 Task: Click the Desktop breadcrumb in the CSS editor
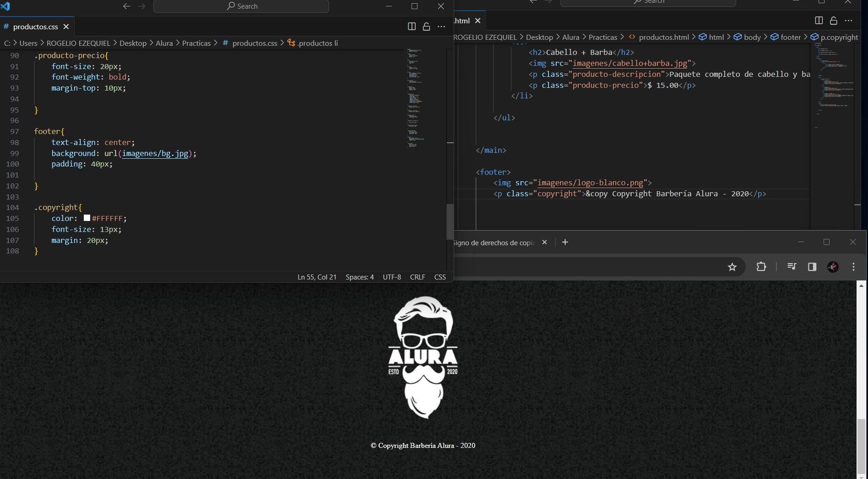tap(133, 43)
